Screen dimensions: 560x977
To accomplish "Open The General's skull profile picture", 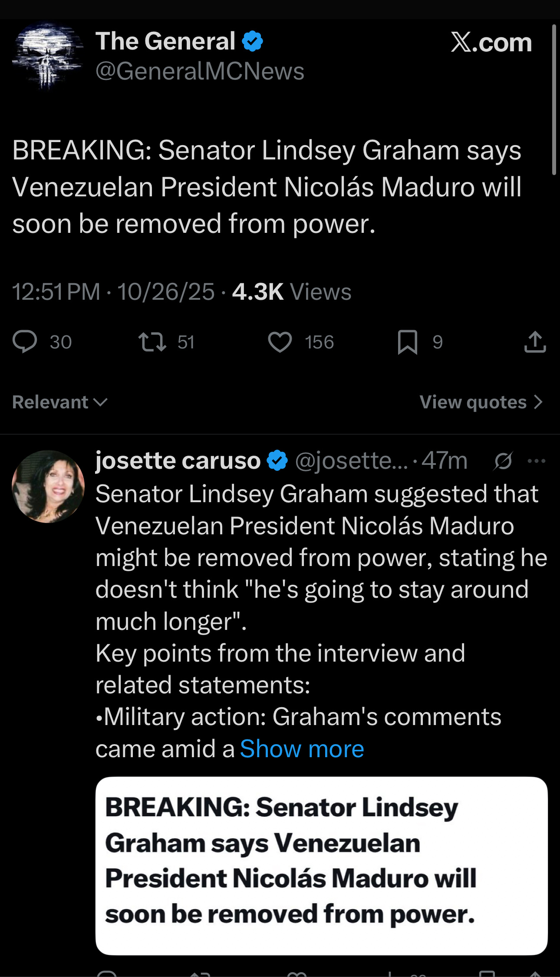I will [48, 56].
